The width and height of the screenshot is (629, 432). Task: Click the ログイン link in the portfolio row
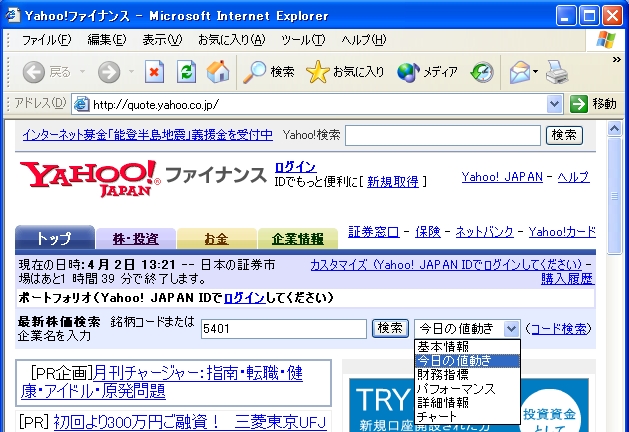244,298
